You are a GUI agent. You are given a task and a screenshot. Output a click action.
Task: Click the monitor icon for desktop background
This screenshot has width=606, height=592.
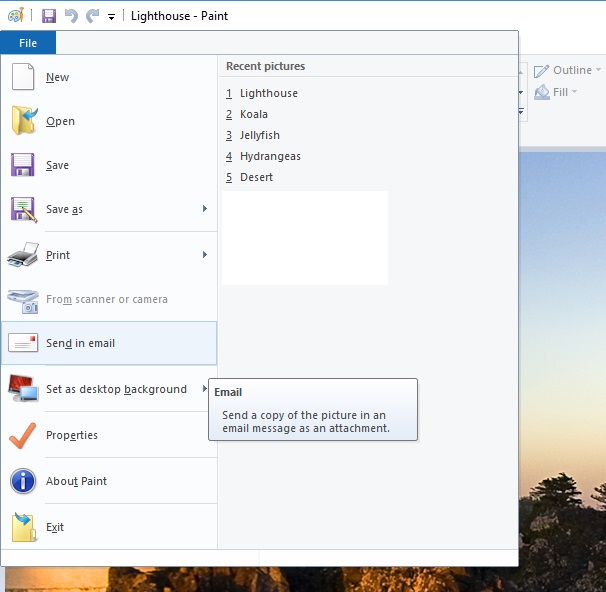pyautogui.click(x=23, y=388)
